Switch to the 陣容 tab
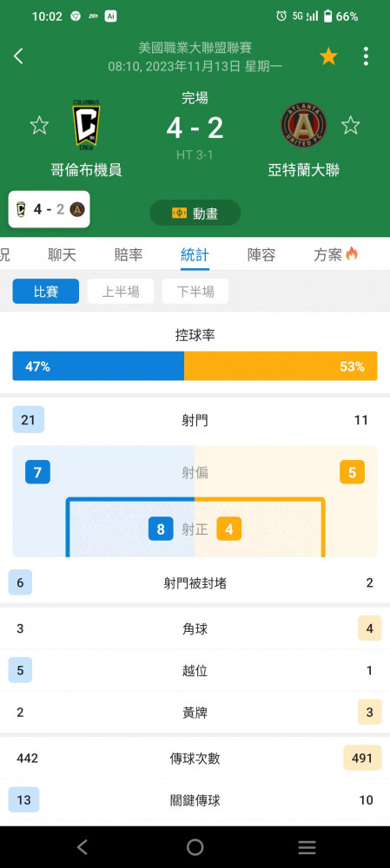Screen dimensions: 390x868 [x=261, y=254]
